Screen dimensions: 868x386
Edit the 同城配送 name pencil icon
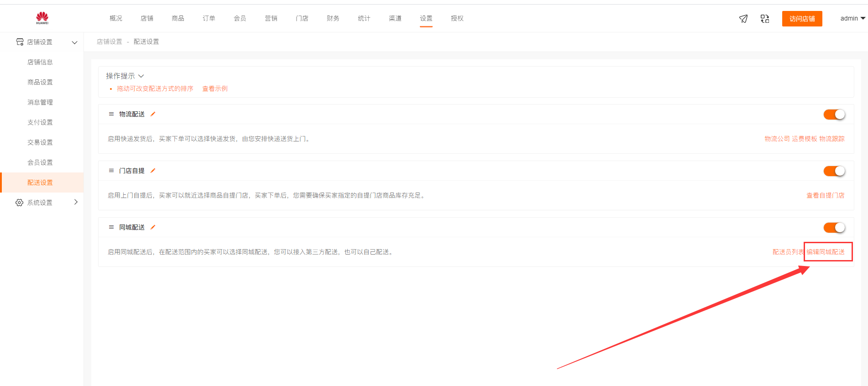153,227
